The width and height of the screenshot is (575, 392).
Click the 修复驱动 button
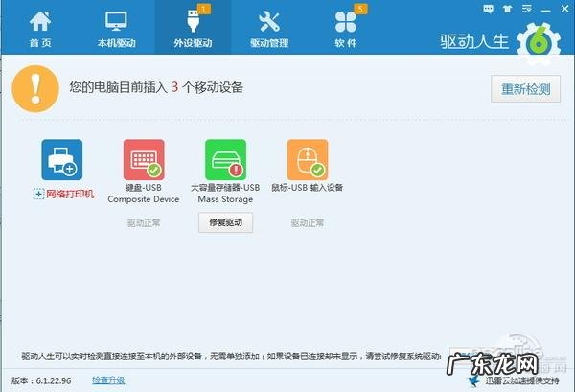coord(225,222)
